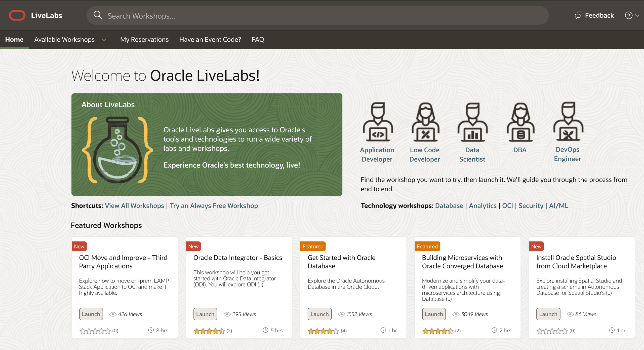Click eye icon next to 295 Views
Image resolution: width=644 pixels, height=350 pixels.
(227, 314)
